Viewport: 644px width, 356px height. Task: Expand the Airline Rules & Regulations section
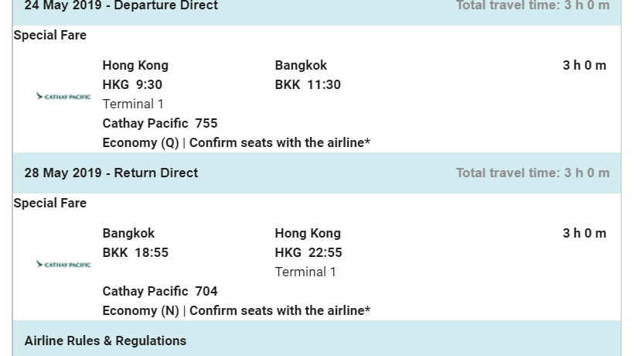[105, 341]
